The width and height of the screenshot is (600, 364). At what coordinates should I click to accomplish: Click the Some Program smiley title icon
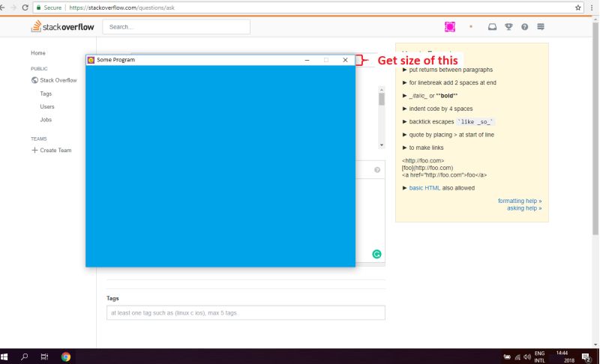pyautogui.click(x=91, y=60)
